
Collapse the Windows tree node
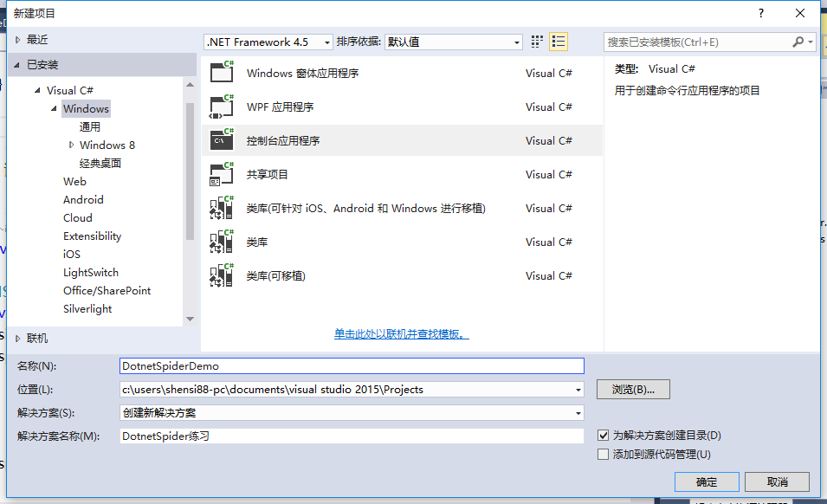click(54, 108)
